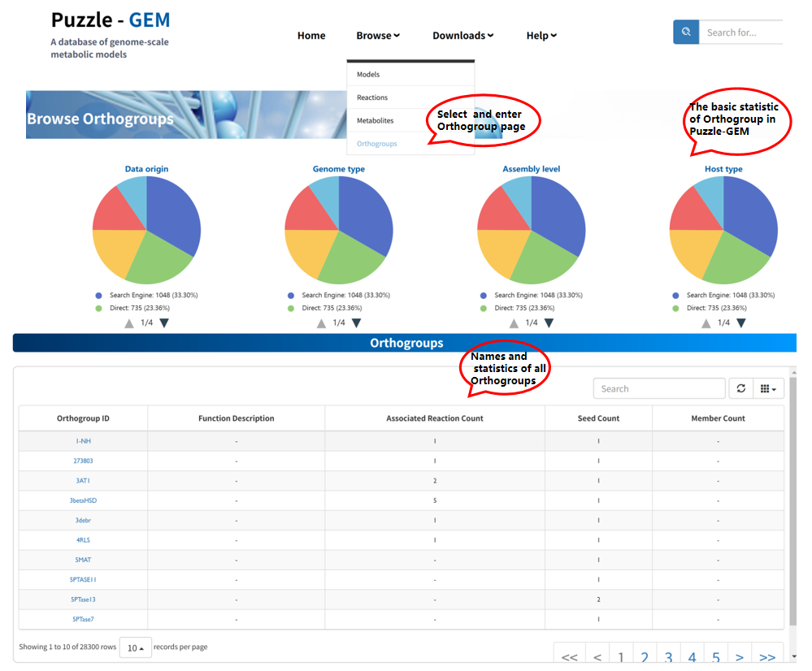Click the table Search input field
812x671 pixels.
657,389
